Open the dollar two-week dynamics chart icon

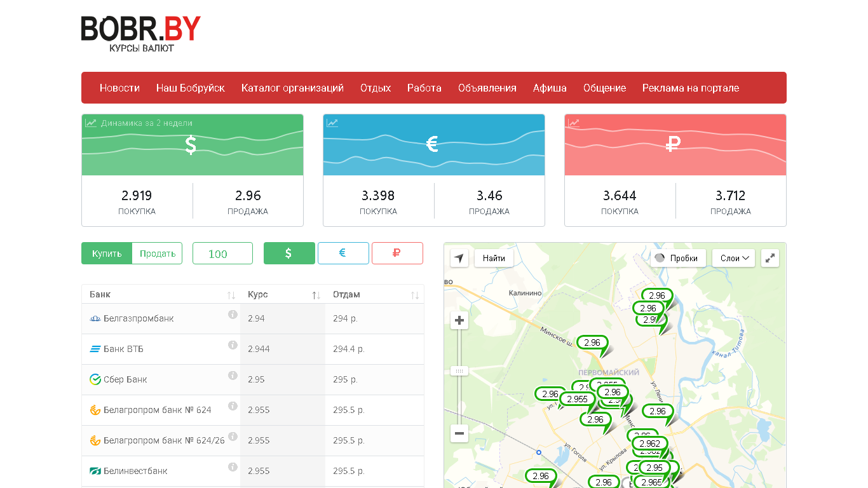pyautogui.click(x=91, y=123)
